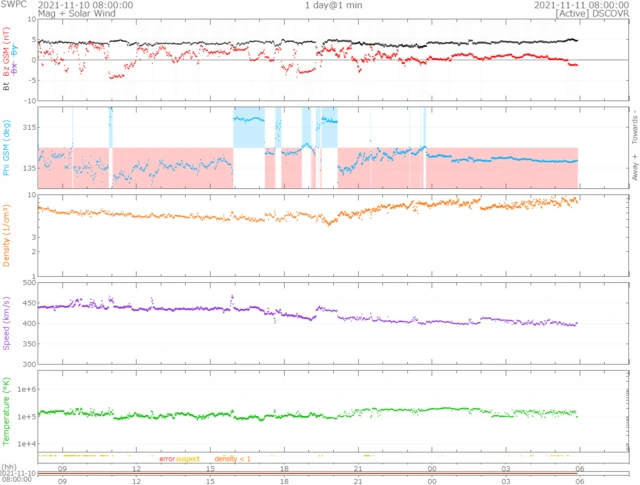This screenshot has width=640, height=485.
Task: Open the 'Mag + Solar Wind' series selector
Action: tap(74, 14)
